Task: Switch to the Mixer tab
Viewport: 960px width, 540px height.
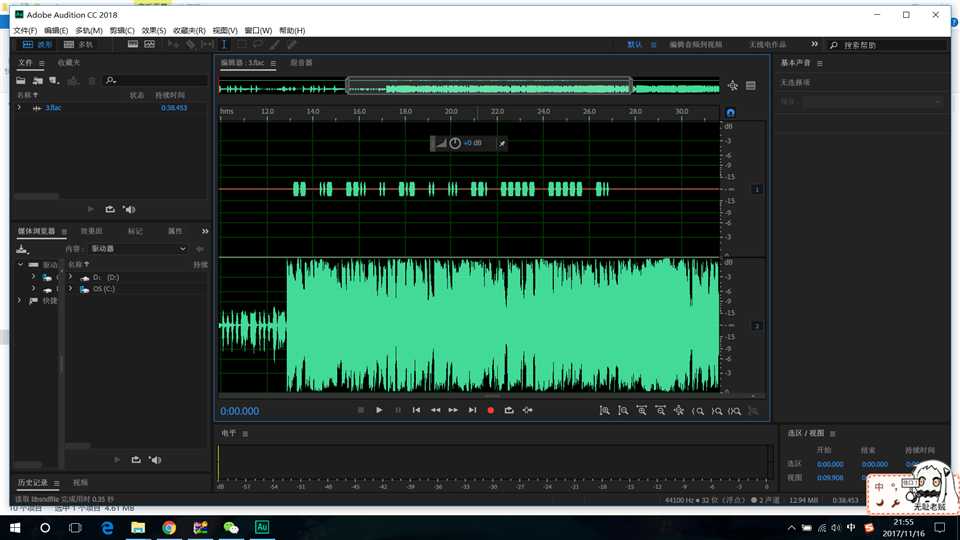Action: click(301, 63)
